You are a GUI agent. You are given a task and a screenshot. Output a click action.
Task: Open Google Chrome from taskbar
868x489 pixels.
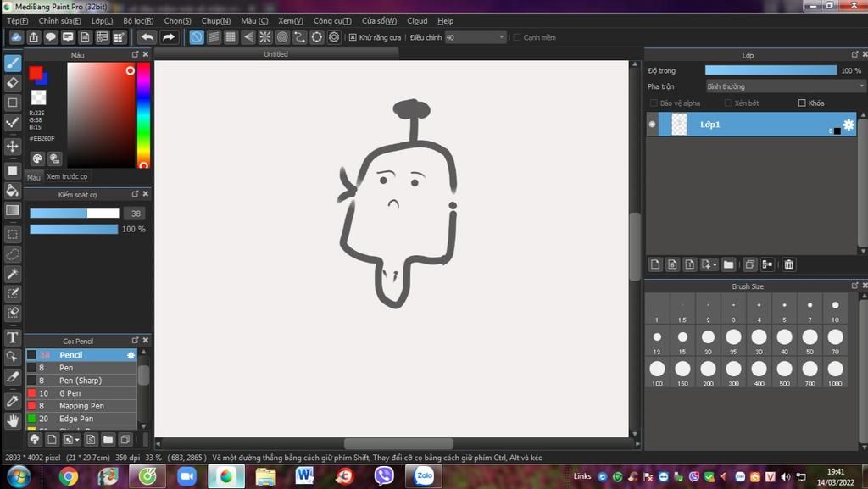point(69,476)
